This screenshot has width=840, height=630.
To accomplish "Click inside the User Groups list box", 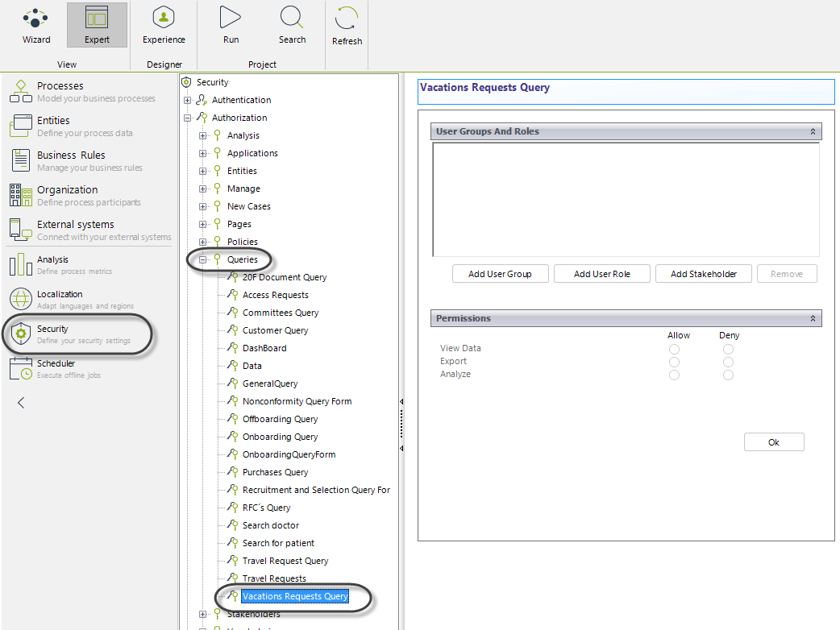I will point(626,199).
